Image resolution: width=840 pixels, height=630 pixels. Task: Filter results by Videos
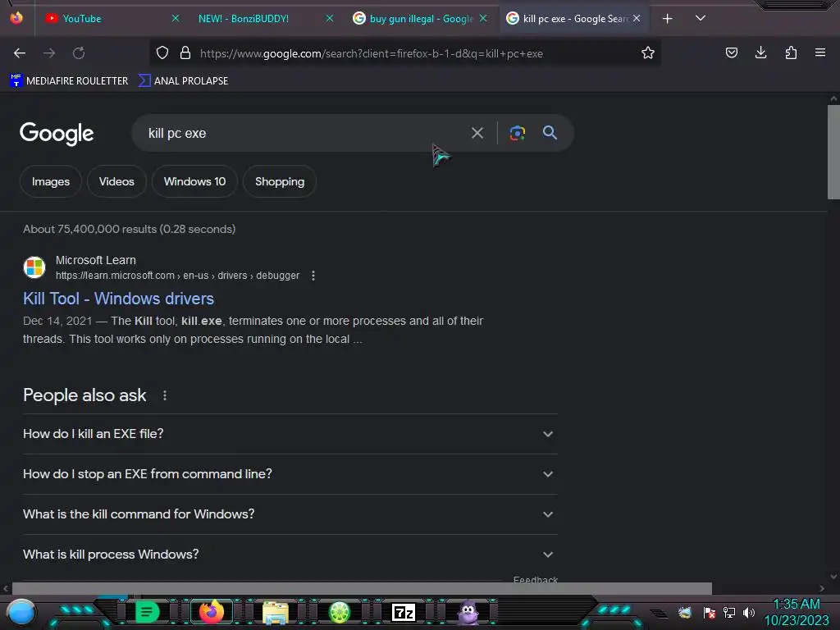[116, 181]
